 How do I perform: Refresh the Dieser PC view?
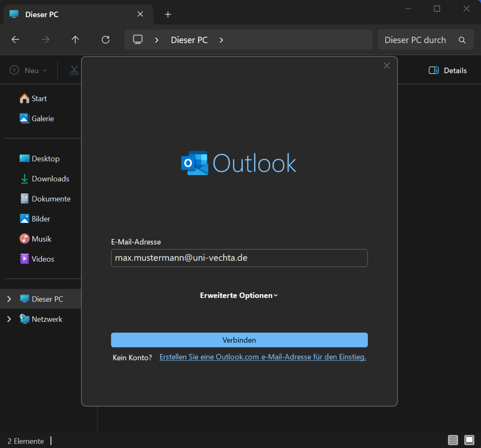tap(105, 40)
